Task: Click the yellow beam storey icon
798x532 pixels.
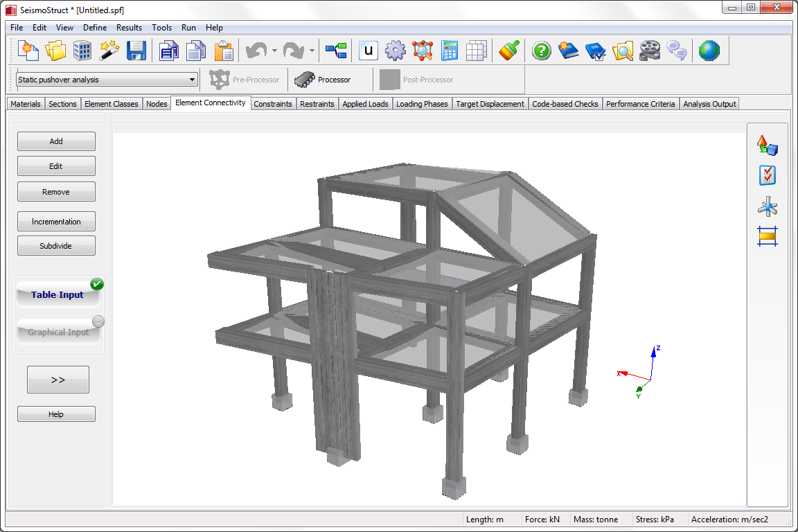Action: (767, 237)
